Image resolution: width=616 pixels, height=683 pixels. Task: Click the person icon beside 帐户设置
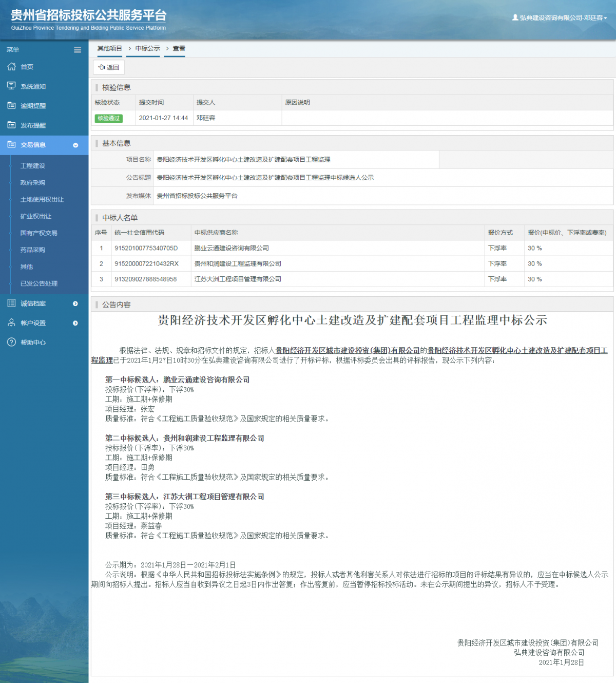point(11,323)
